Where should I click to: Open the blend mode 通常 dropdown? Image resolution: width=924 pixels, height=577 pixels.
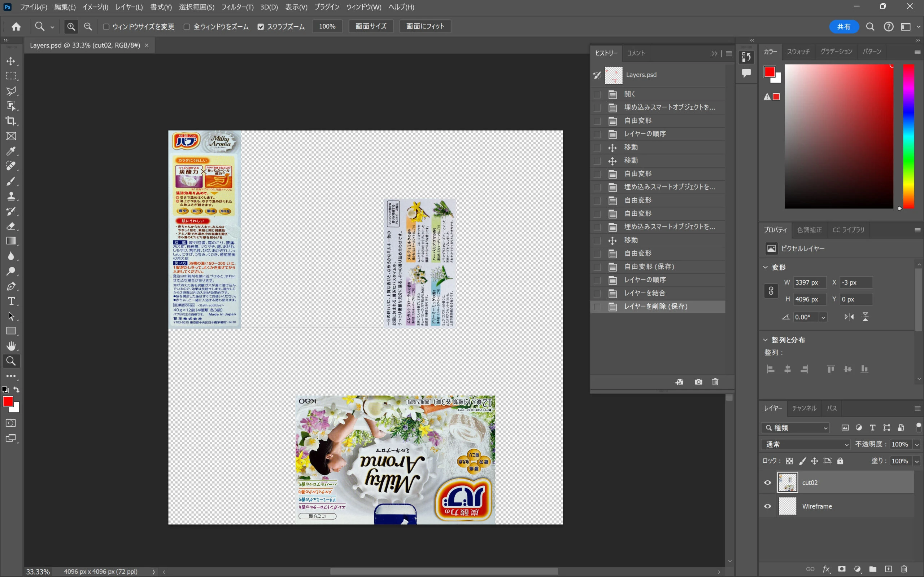click(x=806, y=444)
